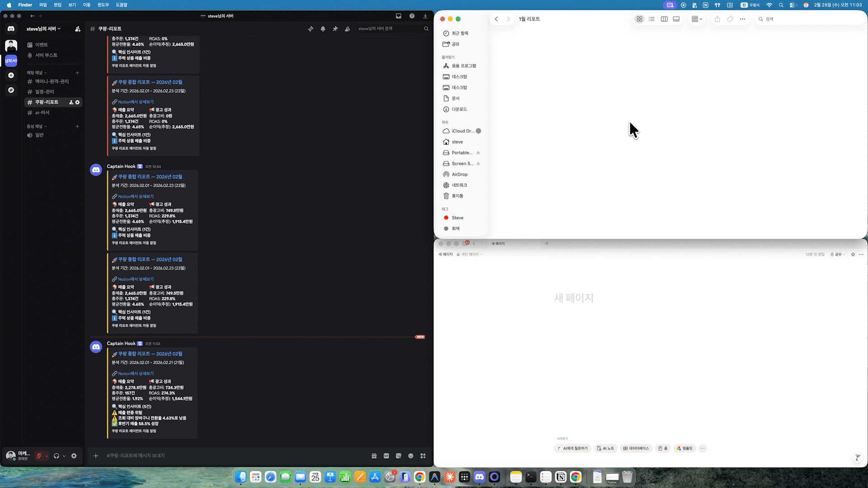Open Notion AI floating button
This screenshot has width=868, height=488.
858,458
